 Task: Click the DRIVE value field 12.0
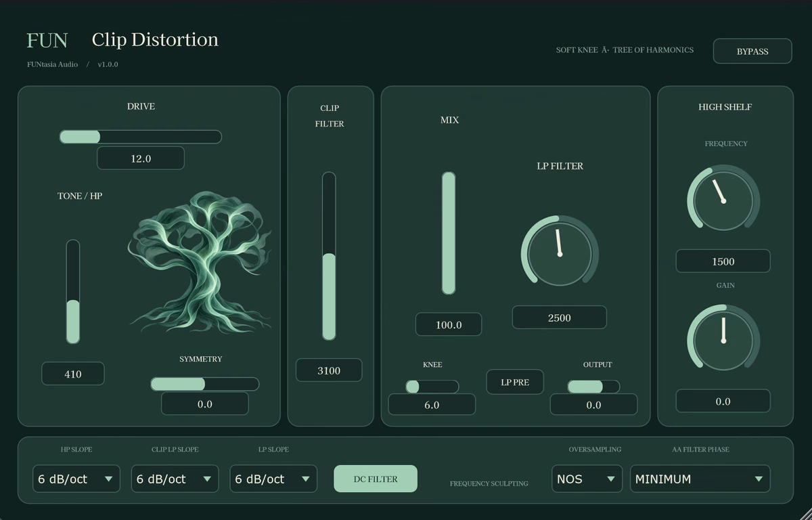click(141, 158)
